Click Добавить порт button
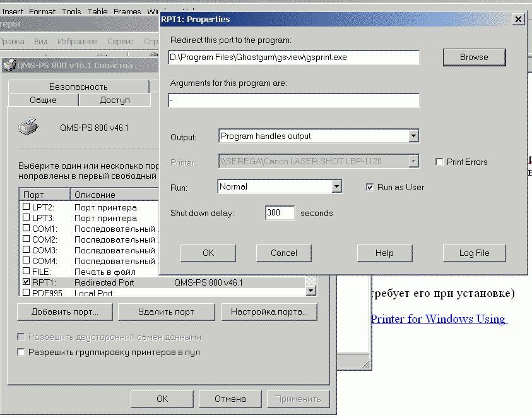Viewport: 532px width, 417px height. (65, 311)
